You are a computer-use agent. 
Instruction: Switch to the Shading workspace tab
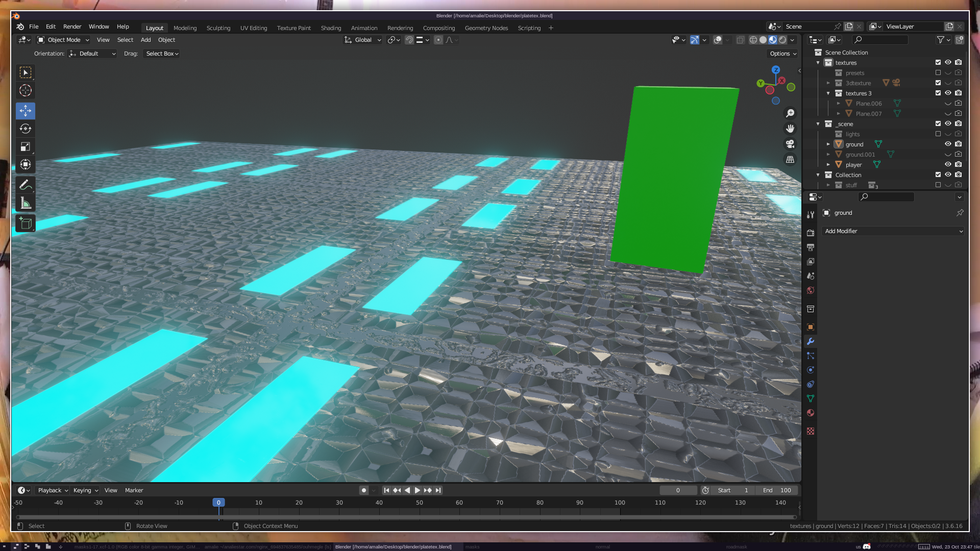coord(331,28)
